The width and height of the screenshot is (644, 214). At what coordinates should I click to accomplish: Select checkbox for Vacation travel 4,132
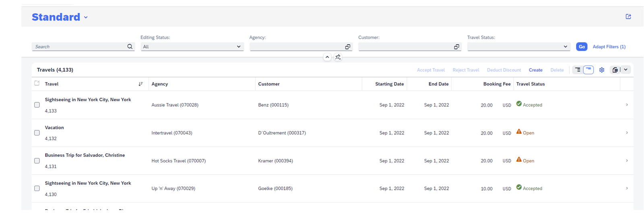(37, 133)
